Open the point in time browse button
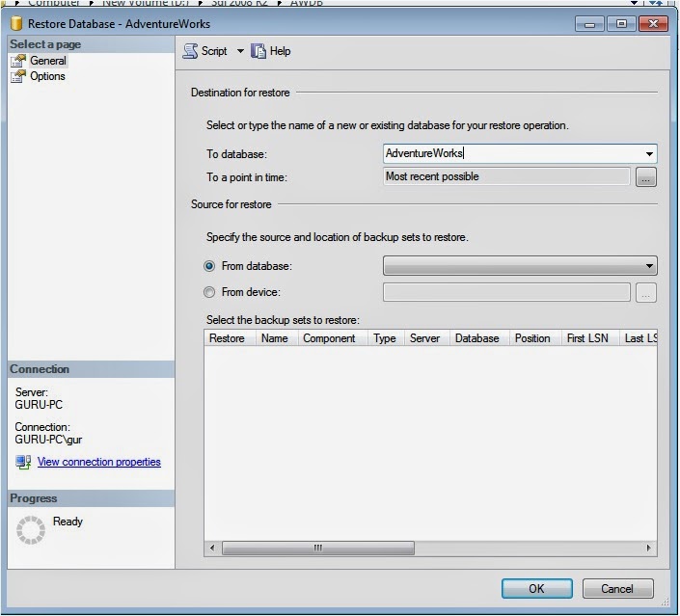This screenshot has width=680, height=616. point(645,177)
